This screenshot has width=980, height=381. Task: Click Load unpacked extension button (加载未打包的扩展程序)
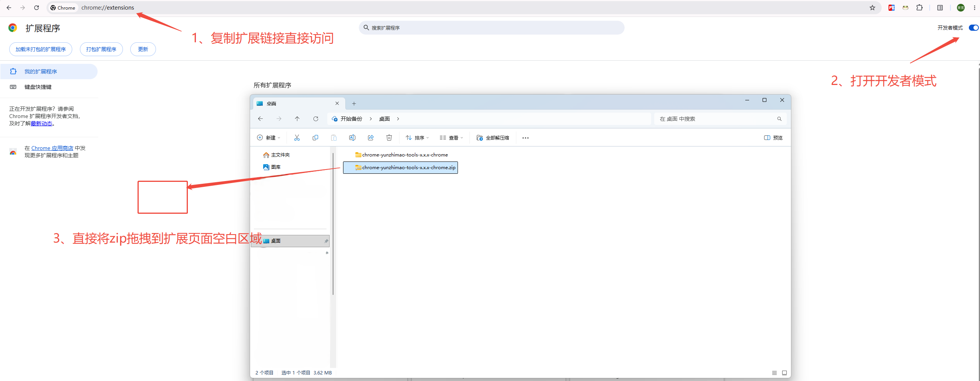point(41,49)
